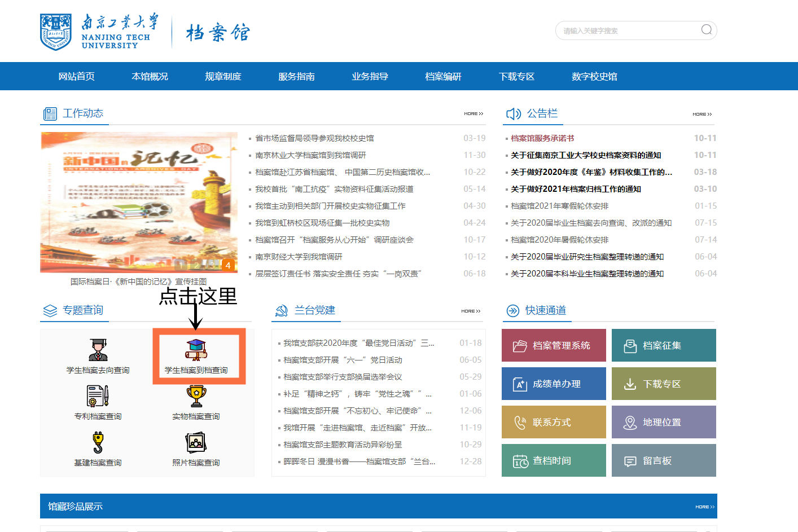This screenshot has height=532, width=798.
Task: Open the 档案馆服务承诺书 announcement link
Action: pos(542,138)
